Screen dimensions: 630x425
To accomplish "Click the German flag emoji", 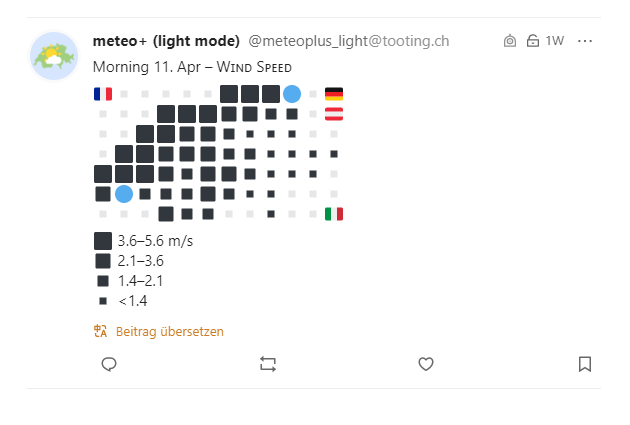I will tap(334, 94).
